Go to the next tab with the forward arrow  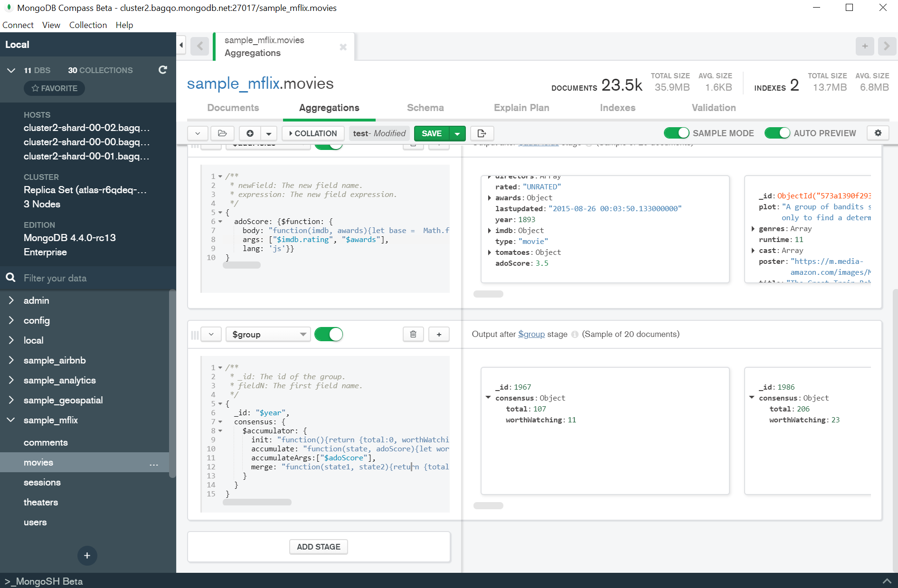(x=887, y=46)
